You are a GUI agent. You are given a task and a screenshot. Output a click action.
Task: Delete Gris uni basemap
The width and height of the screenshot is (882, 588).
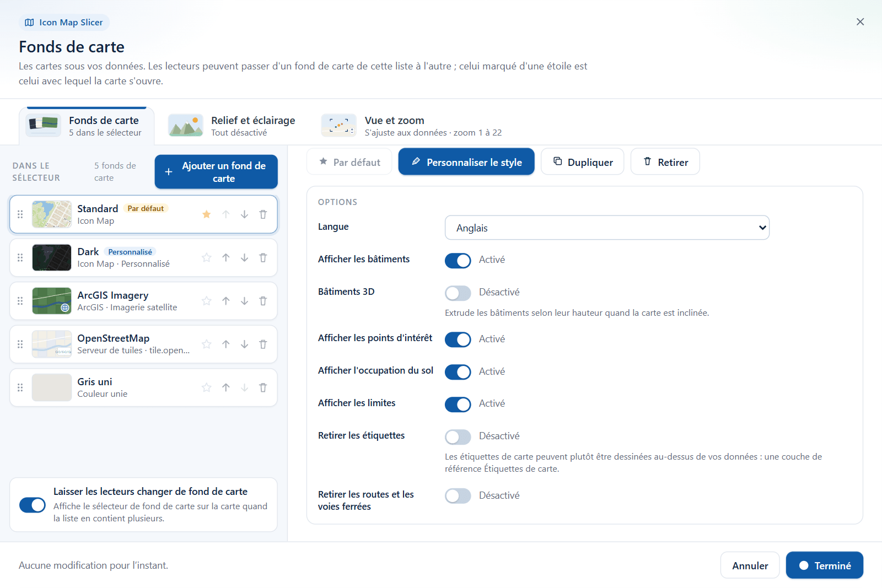263,387
